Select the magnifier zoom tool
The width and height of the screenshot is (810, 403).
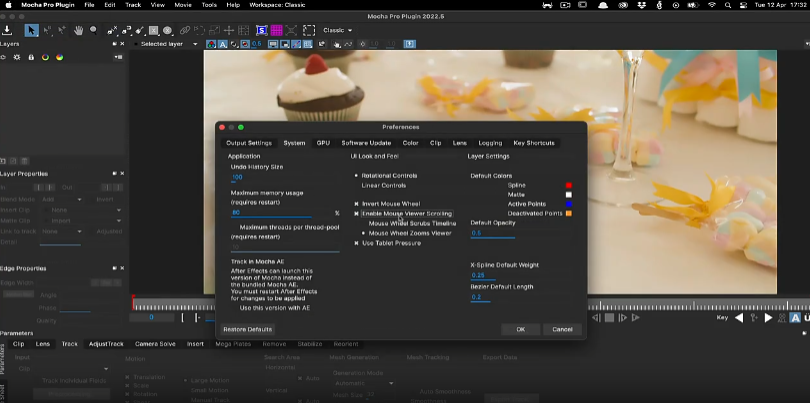[94, 30]
